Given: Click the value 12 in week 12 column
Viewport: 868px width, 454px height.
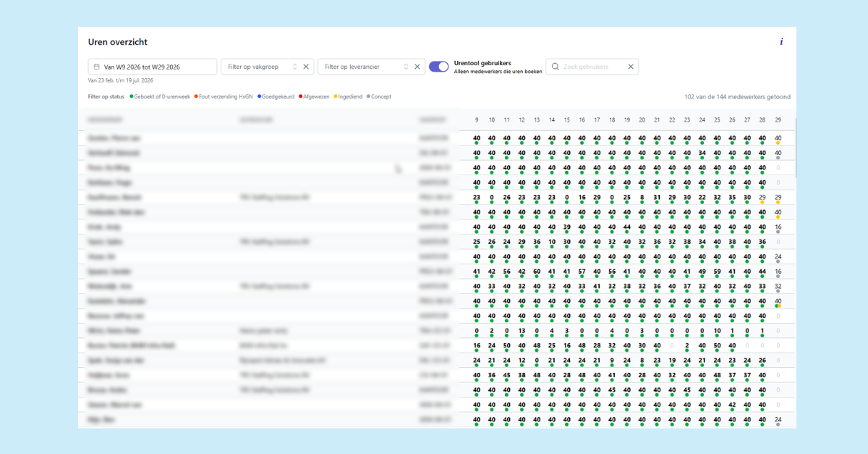Looking at the screenshot, I should (x=522, y=360).
